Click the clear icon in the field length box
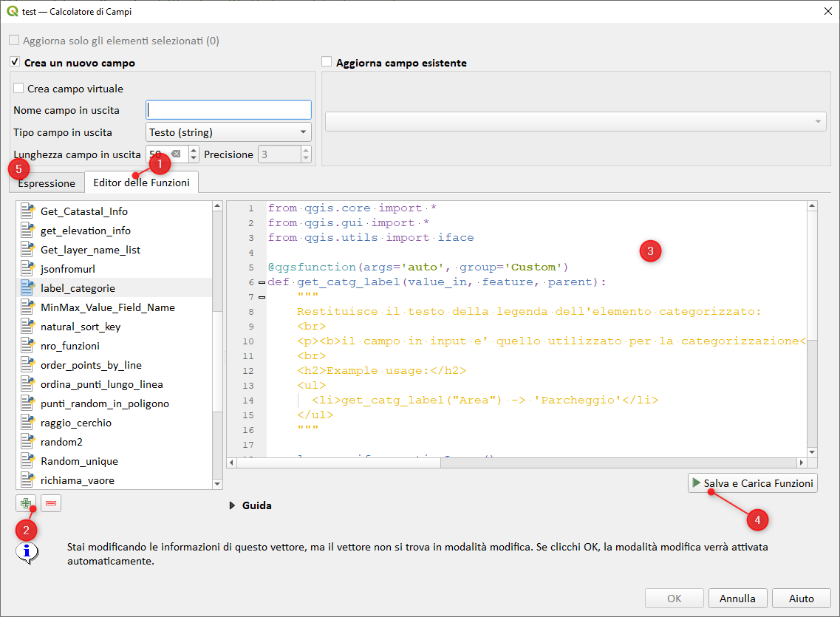The height and width of the screenshot is (617, 840). point(176,154)
